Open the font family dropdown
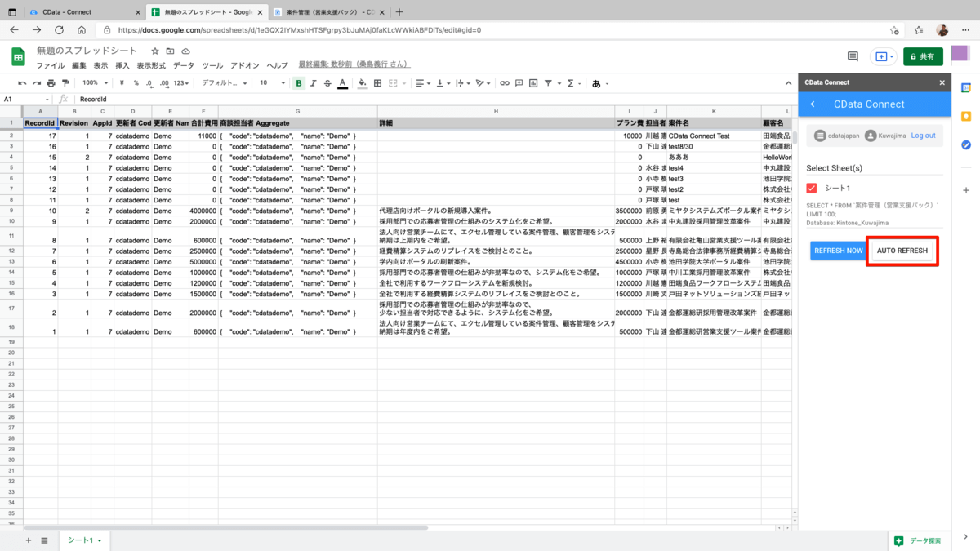The height and width of the screenshot is (551, 980). [225, 83]
